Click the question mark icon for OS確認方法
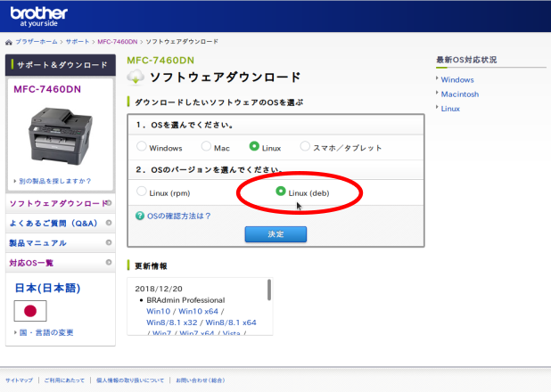Screen dimensions: 551x392 tap(140, 216)
